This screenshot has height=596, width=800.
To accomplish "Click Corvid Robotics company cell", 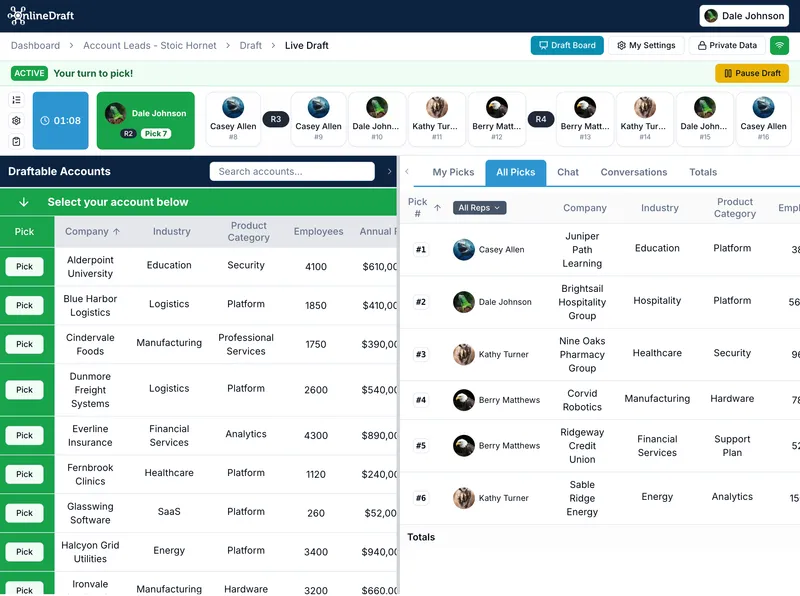I will tap(582, 400).
